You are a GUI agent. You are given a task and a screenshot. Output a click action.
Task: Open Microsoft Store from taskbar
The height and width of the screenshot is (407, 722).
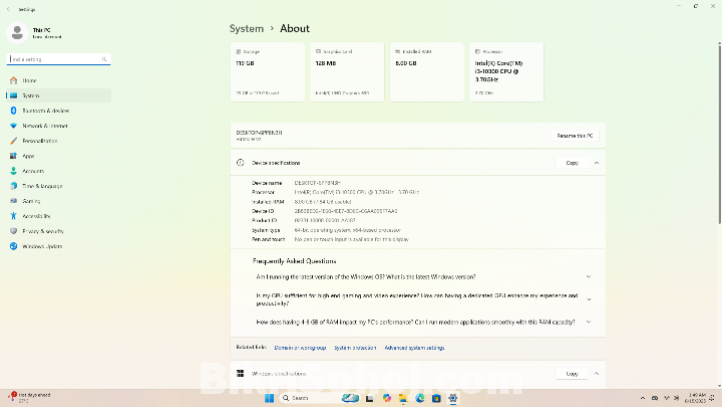(436, 398)
